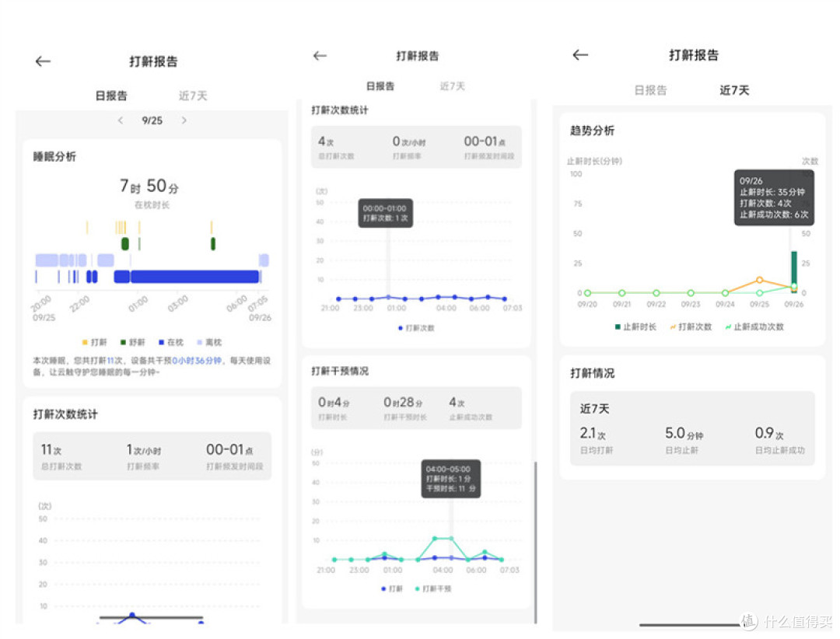Screen dimensions: 840x639
Task: Toggle the 舒鼾 green legend item in sleep analysis
Action: (x=132, y=342)
